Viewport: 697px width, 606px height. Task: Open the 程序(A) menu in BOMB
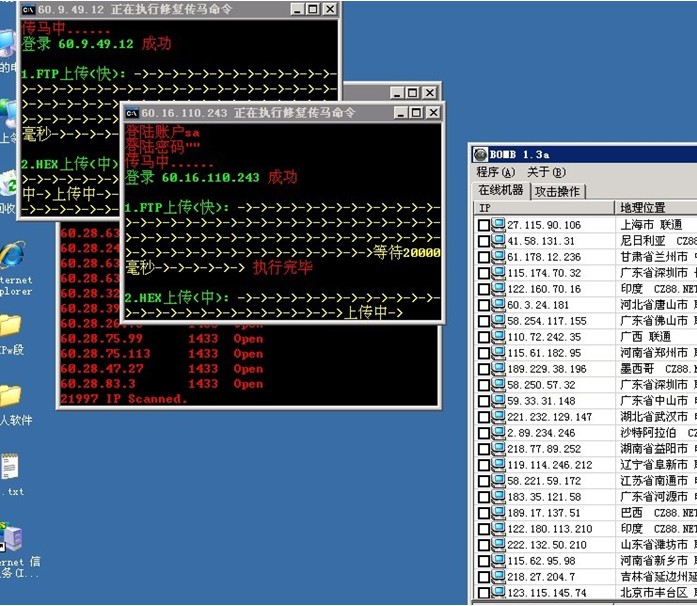coord(495,173)
